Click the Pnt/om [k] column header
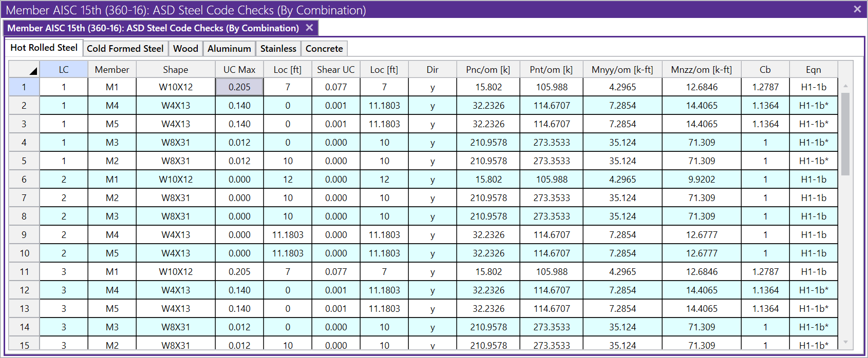Viewport: 868px width, 358px height. click(x=552, y=69)
